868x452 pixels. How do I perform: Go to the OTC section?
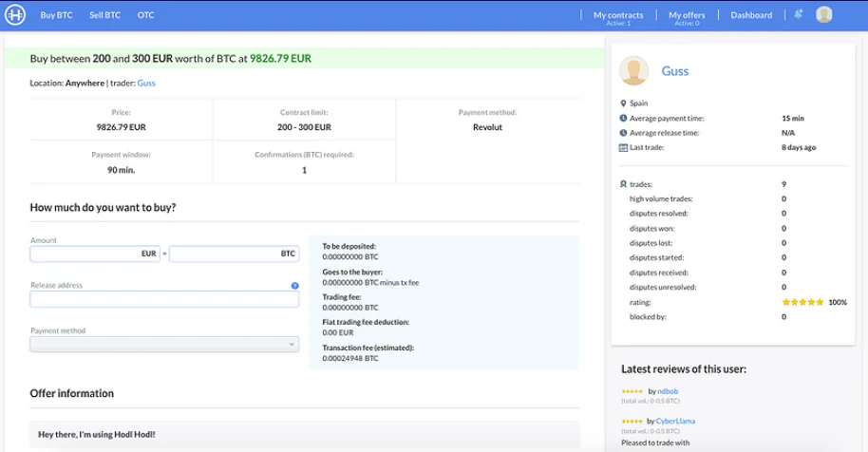pyautogui.click(x=145, y=15)
